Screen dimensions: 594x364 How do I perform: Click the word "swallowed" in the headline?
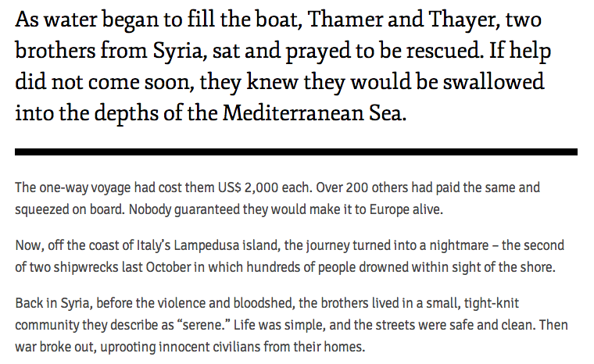coord(494,82)
